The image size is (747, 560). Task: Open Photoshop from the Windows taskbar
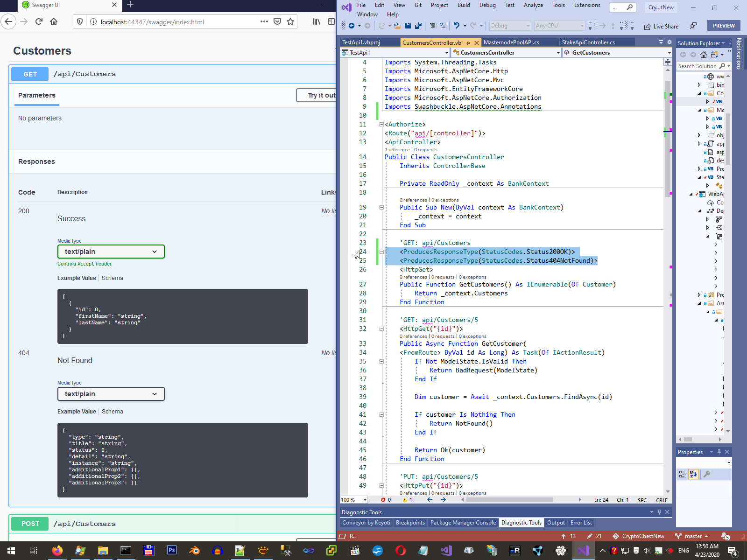[171, 550]
